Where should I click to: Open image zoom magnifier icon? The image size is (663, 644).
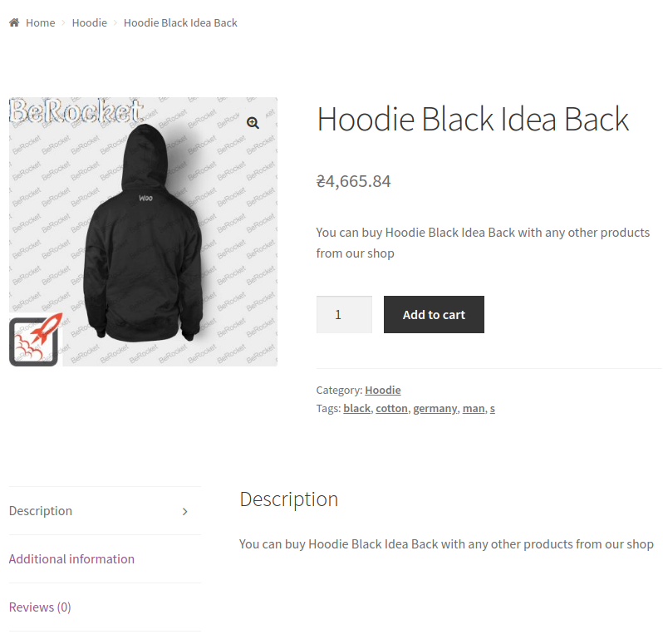tap(253, 123)
